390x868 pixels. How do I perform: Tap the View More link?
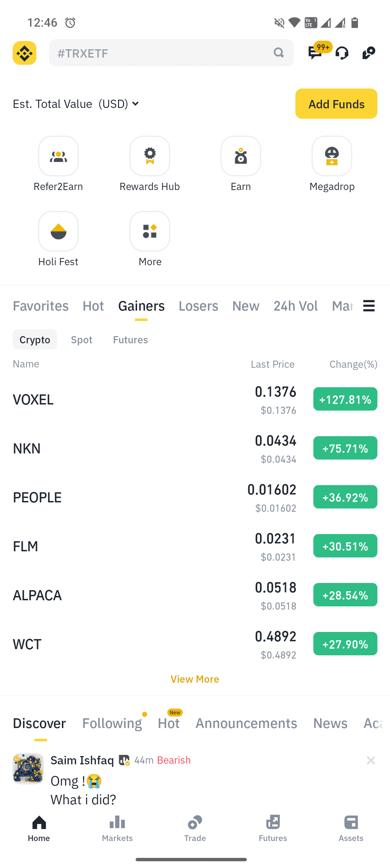click(195, 679)
